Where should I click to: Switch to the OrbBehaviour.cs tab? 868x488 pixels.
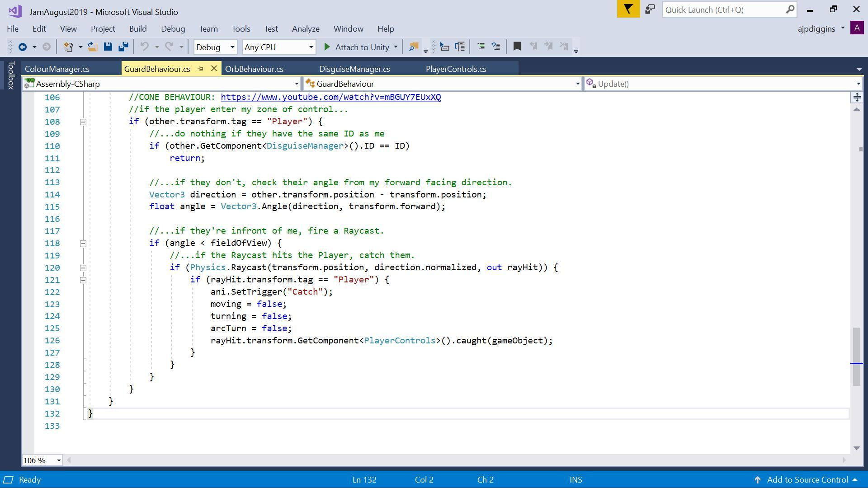[x=254, y=69]
